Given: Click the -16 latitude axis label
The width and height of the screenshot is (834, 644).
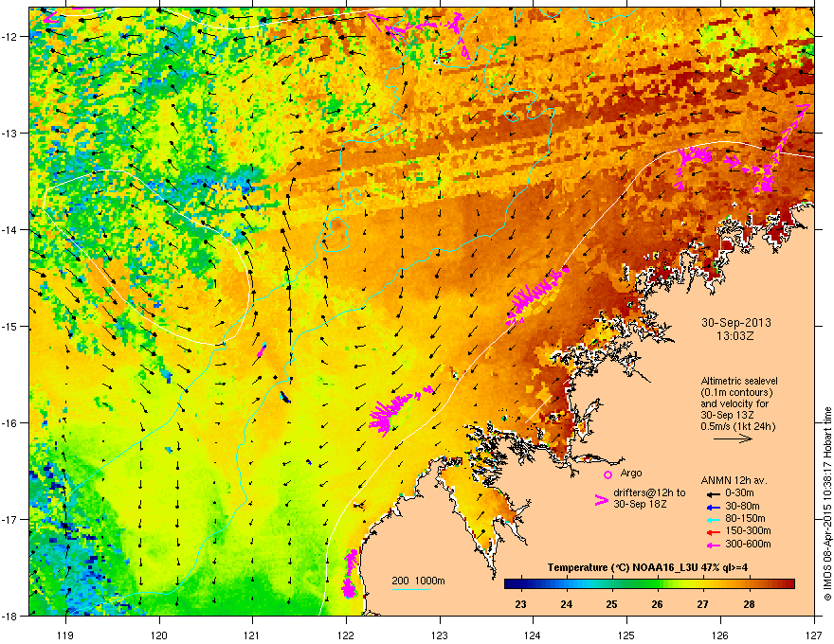Looking at the screenshot, I should 10,423.
